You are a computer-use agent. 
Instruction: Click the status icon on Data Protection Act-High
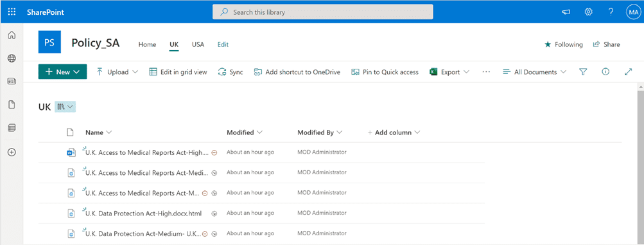[x=214, y=213]
